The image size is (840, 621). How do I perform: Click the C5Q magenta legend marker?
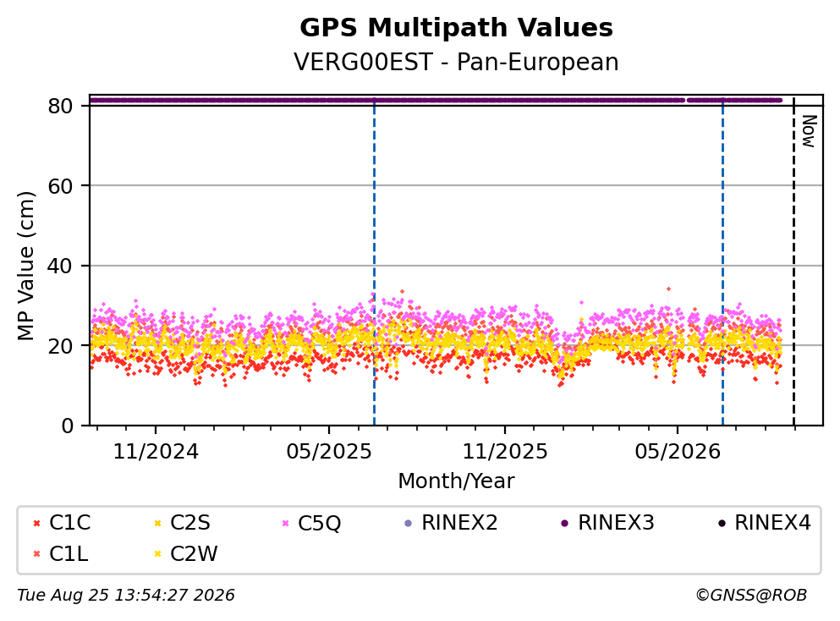[x=285, y=524]
